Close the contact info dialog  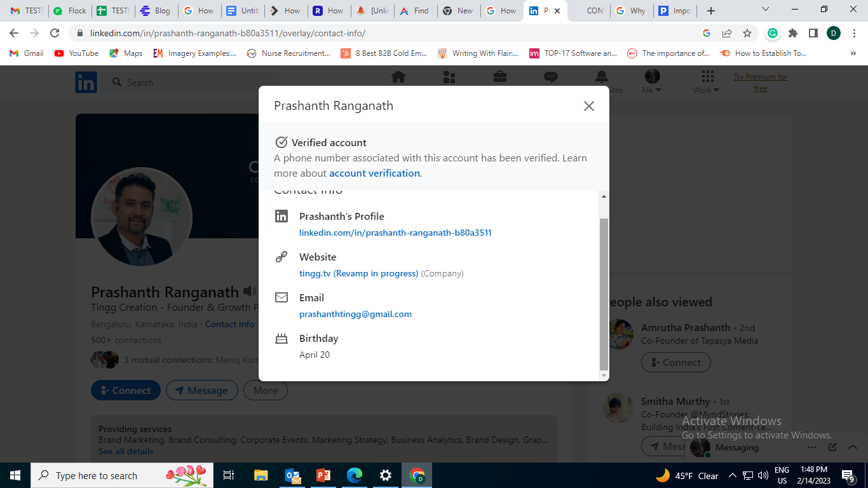pyautogui.click(x=588, y=106)
